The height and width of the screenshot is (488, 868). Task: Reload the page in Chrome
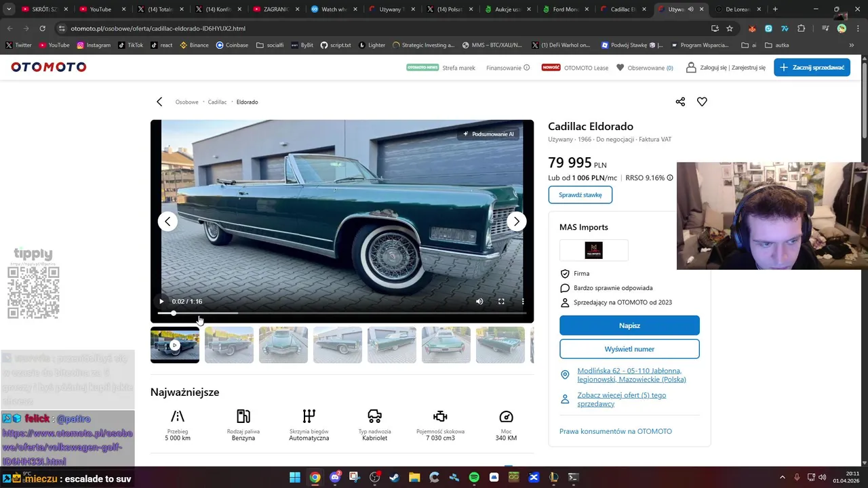(x=42, y=28)
